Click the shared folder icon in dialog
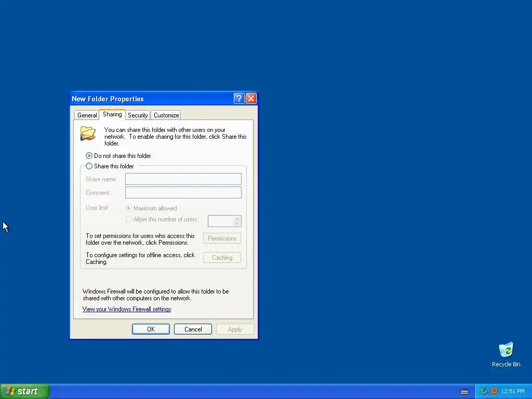Viewport: 532px width, 399px height. tap(88, 134)
